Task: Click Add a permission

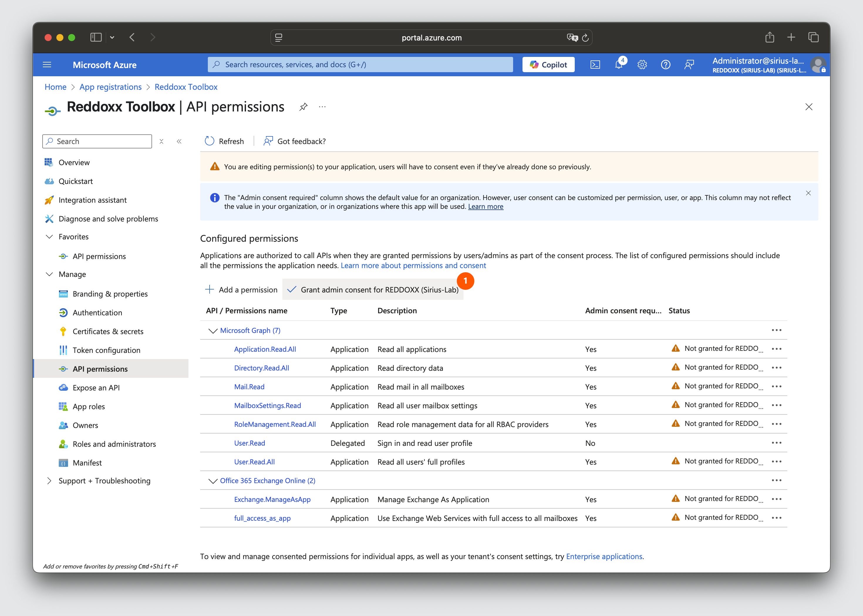Action: [x=241, y=290]
